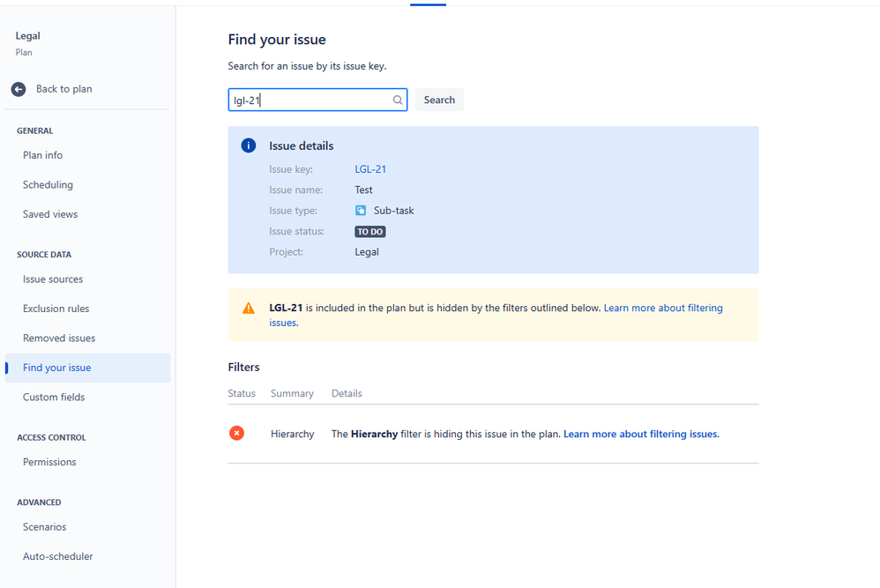Click the Search button
This screenshot has height=588, width=880.
[439, 100]
